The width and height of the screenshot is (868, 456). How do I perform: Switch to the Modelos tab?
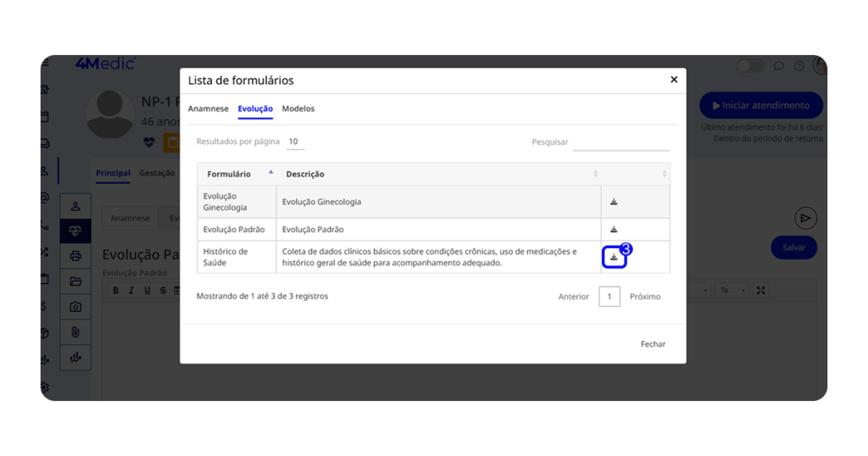[298, 108]
